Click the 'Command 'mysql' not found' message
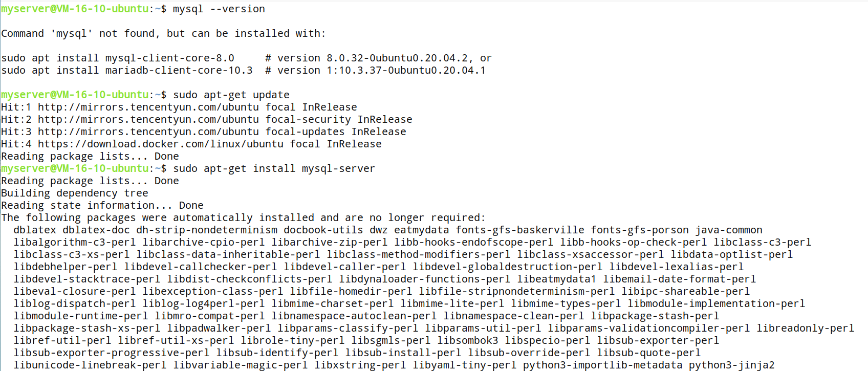The width and height of the screenshot is (868, 371). click(x=78, y=33)
